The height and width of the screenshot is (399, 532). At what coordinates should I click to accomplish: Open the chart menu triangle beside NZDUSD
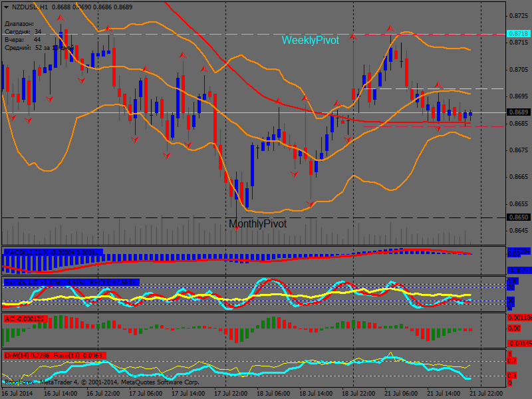6,5
